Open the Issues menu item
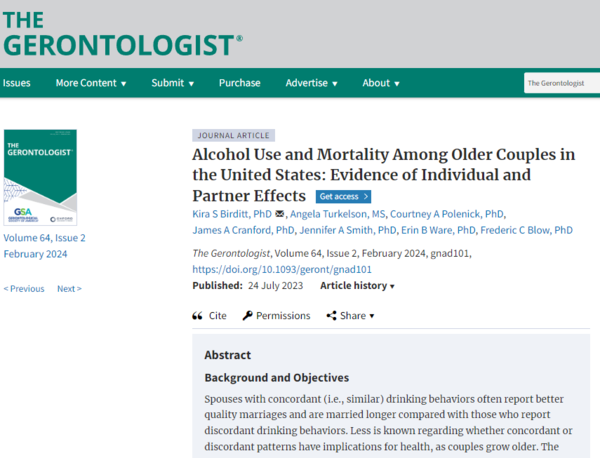Screen dimensions: 600x458 coord(16,83)
